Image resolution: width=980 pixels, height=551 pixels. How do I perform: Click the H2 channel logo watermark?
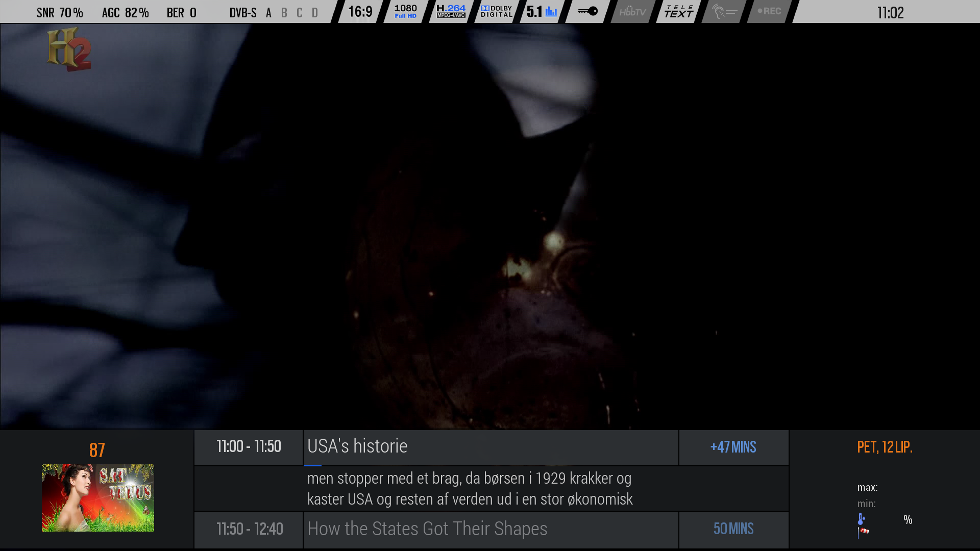coord(69,49)
